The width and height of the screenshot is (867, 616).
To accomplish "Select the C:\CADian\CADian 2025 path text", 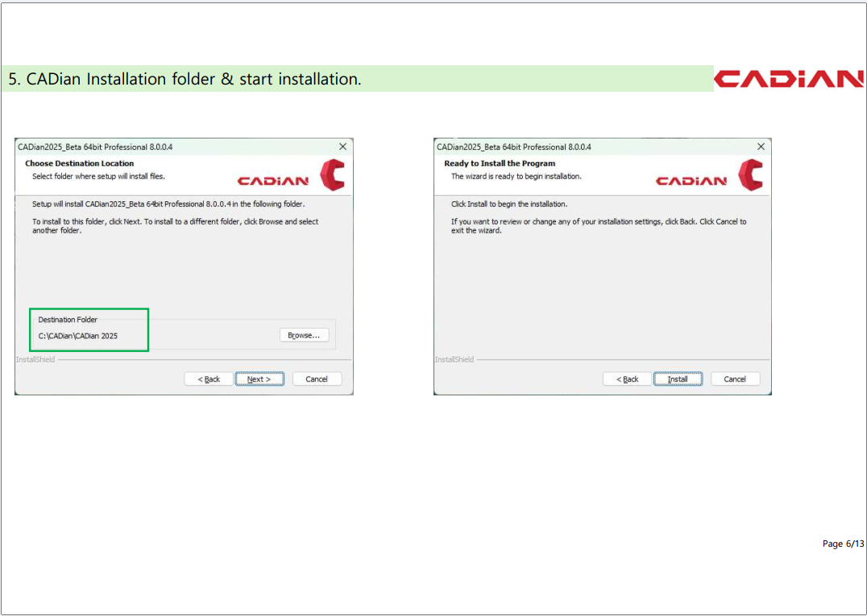I will tap(78, 336).
